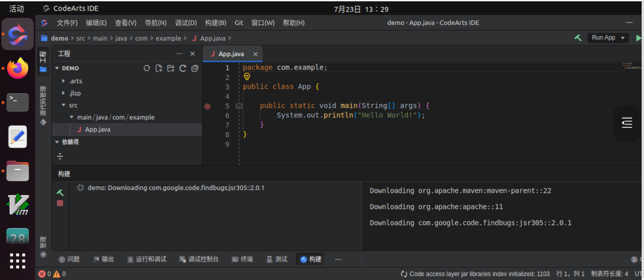Screen dimensions: 644x280
Task: Open the 调试(D) menu
Action: (x=185, y=23)
